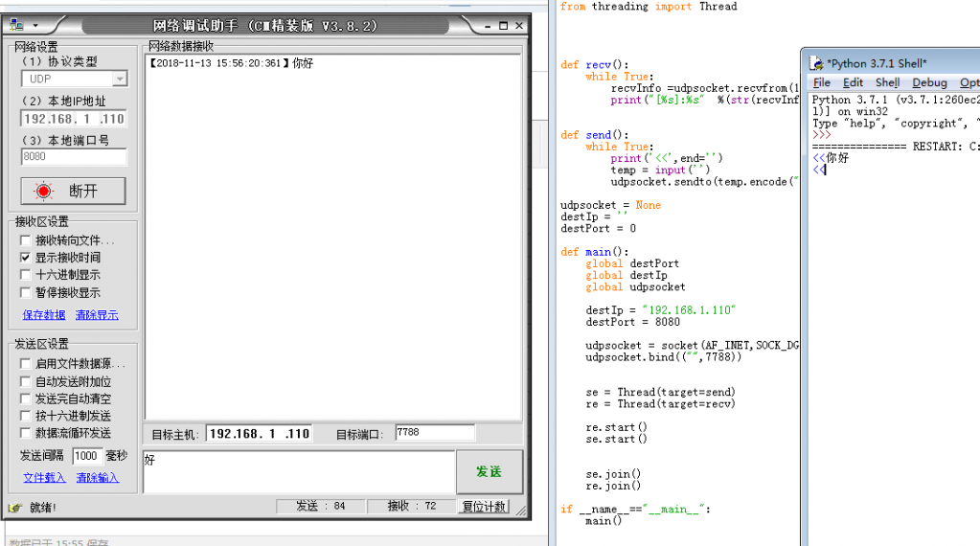
Task: Uncheck 显示接收时间 checkbox
Action: click(x=26, y=258)
